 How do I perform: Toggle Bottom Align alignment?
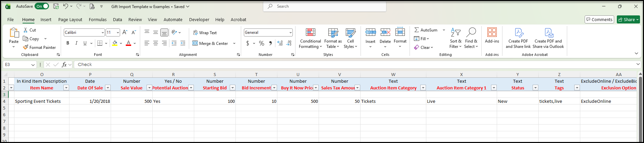(x=164, y=32)
